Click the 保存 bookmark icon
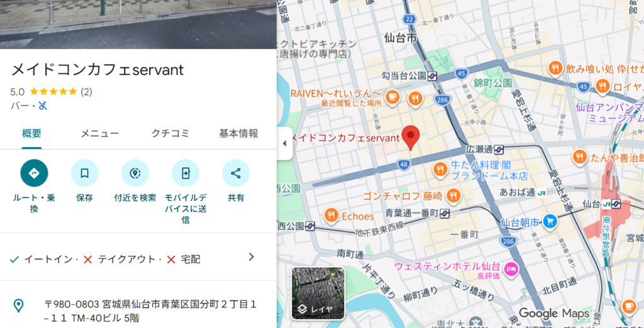 coord(84,173)
